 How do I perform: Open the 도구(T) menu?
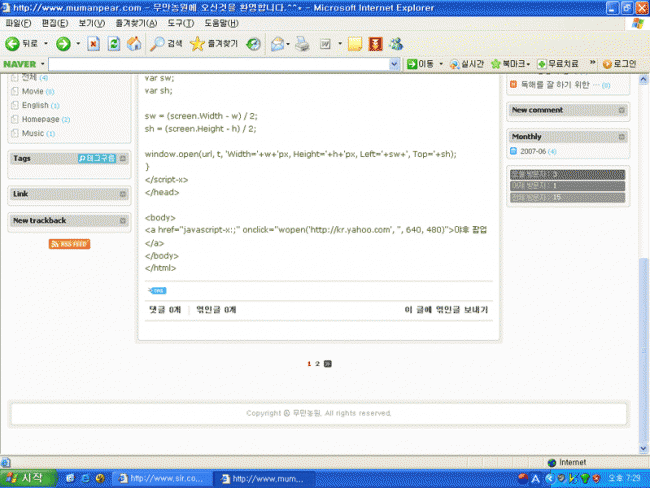pos(181,23)
